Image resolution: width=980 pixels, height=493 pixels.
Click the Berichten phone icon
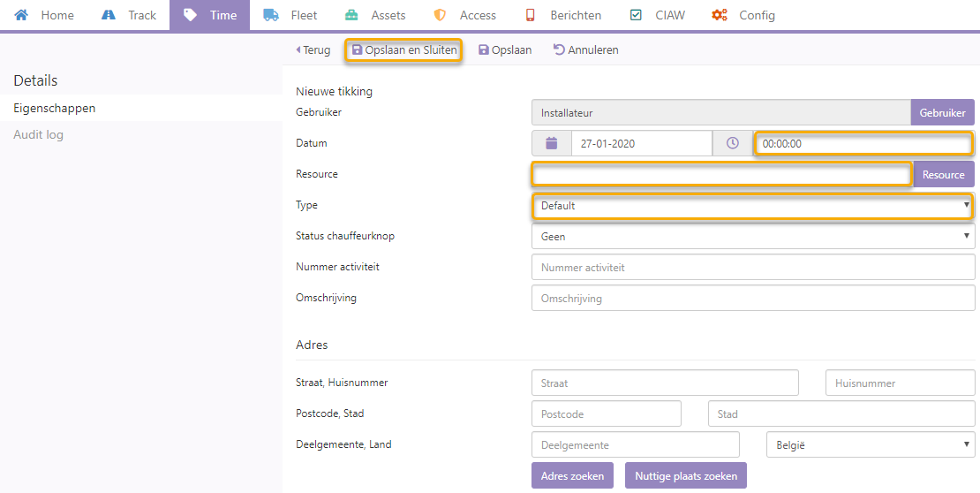click(531, 15)
